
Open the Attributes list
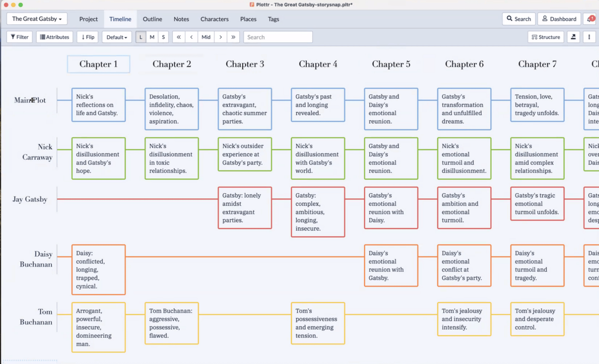click(x=55, y=37)
